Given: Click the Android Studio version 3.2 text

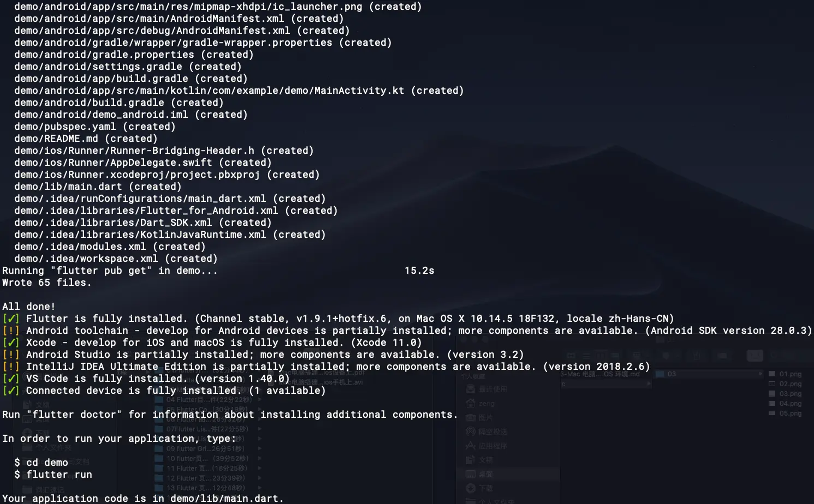Looking at the screenshot, I should [485, 355].
